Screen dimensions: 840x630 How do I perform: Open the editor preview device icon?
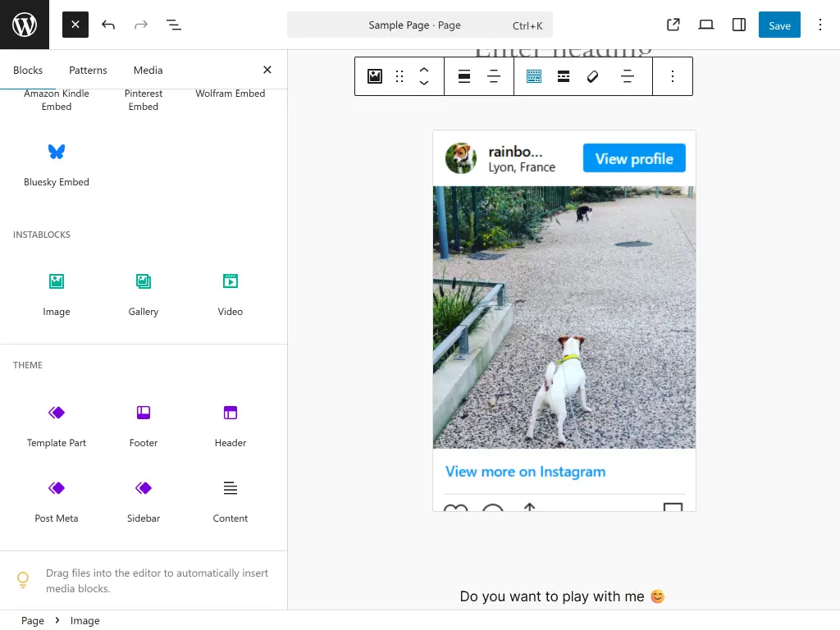[705, 25]
